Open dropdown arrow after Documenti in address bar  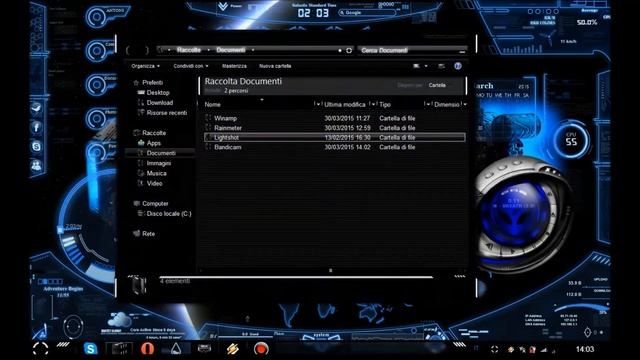coord(253,50)
